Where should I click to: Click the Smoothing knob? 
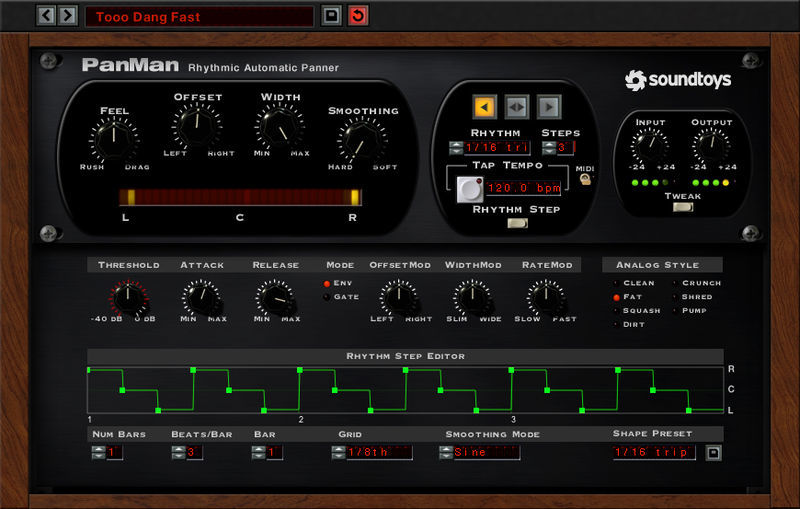coord(362,140)
